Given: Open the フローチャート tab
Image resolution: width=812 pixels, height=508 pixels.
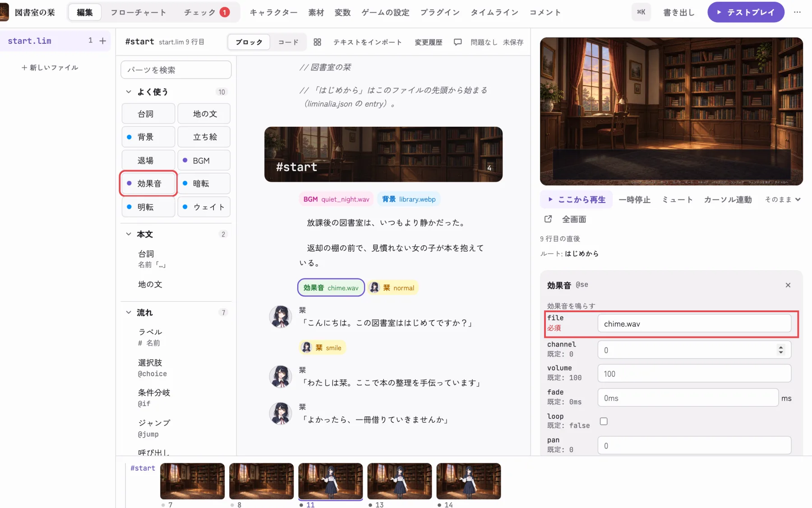Looking at the screenshot, I should [x=138, y=12].
